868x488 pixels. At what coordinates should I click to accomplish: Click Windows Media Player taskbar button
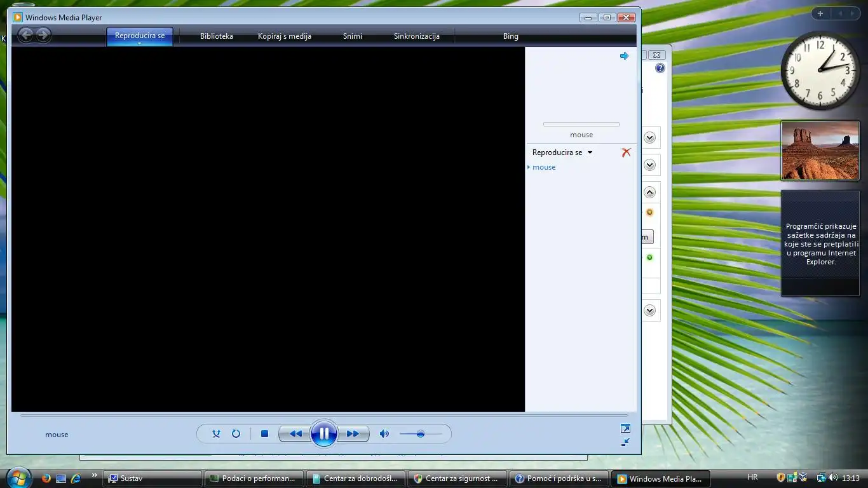[x=660, y=478]
